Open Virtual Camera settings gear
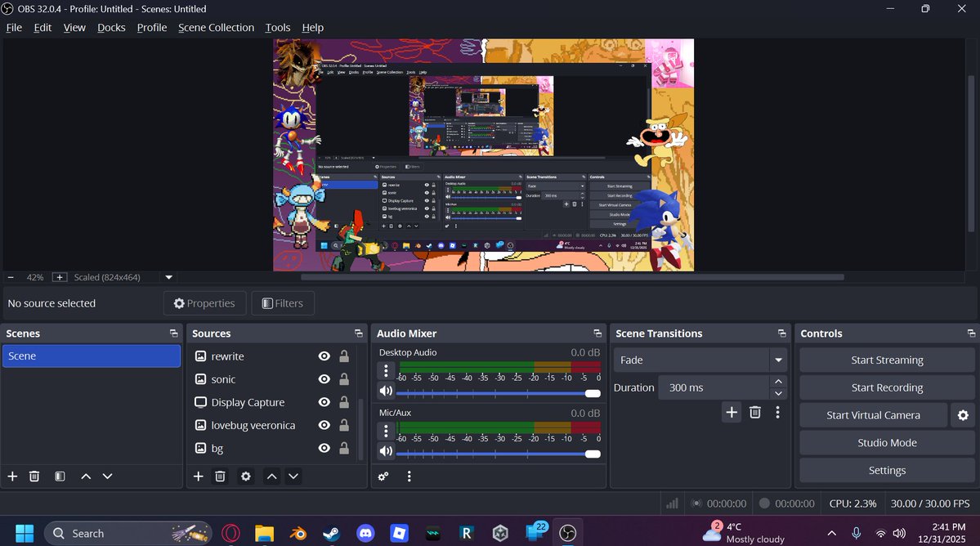980x546 pixels. (963, 414)
